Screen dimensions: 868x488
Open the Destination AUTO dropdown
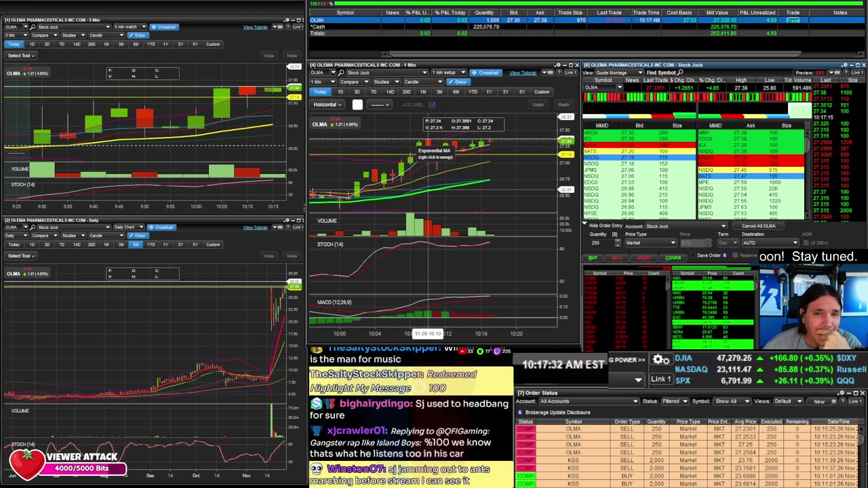point(770,243)
